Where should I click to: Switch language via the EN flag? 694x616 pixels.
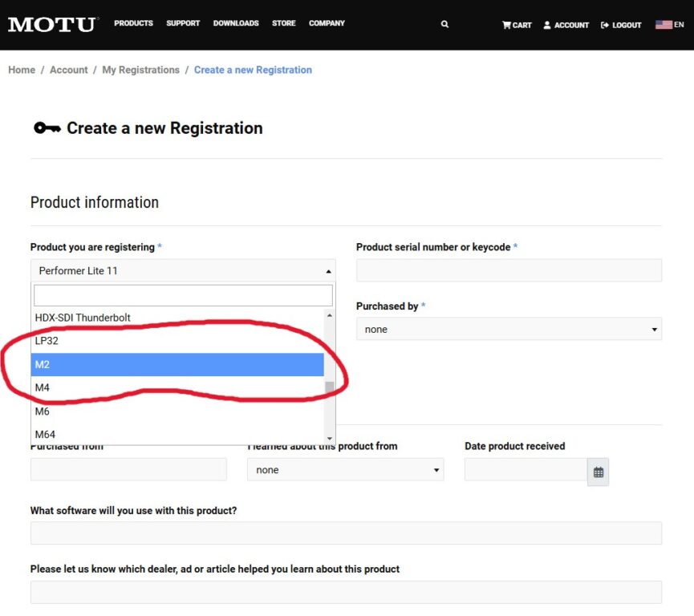[x=669, y=25]
